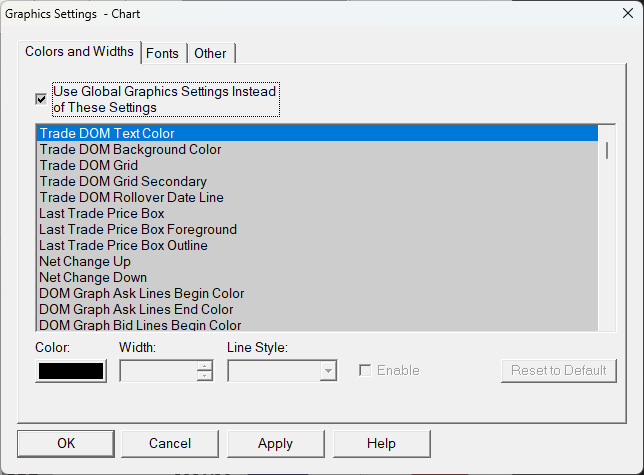Viewport: 644px width, 475px height.
Task: Switch to the Fonts tab
Action: [x=163, y=53]
